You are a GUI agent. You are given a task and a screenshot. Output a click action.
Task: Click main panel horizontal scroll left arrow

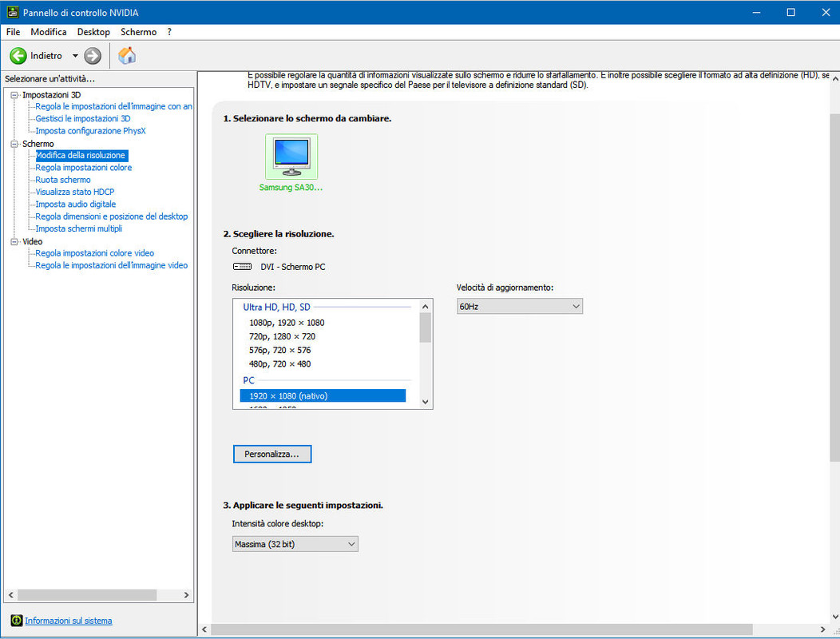click(204, 629)
